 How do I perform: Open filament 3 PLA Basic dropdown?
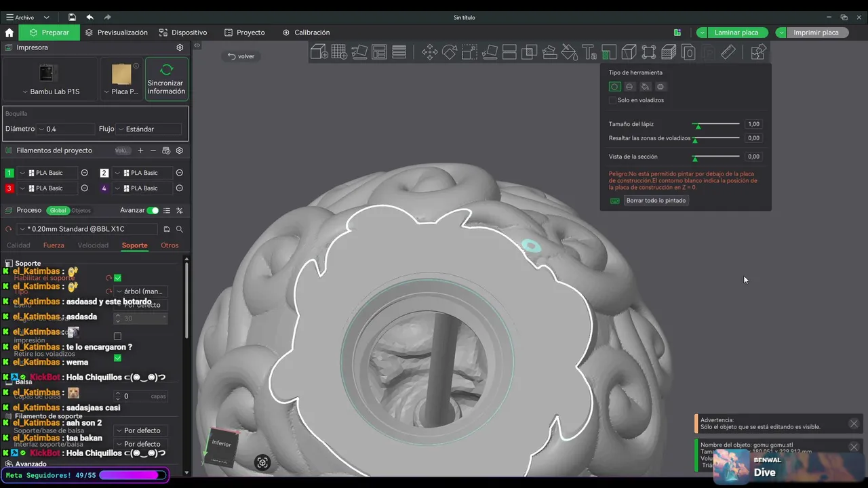tap(47, 188)
